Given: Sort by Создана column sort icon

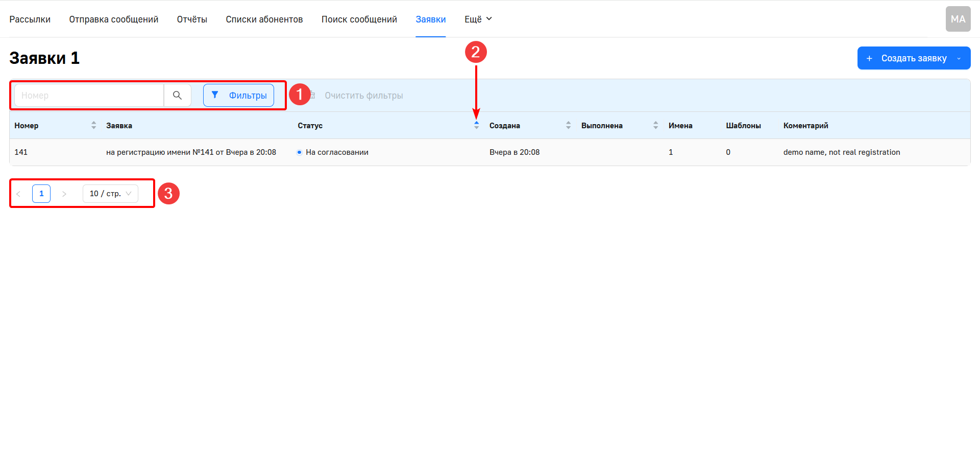Looking at the screenshot, I should [568, 126].
